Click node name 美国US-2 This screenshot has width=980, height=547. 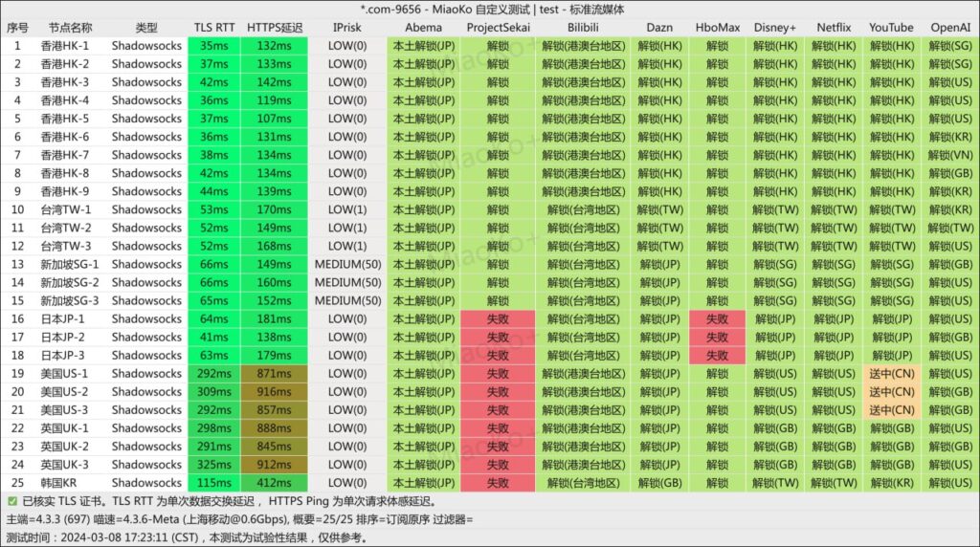(64, 392)
